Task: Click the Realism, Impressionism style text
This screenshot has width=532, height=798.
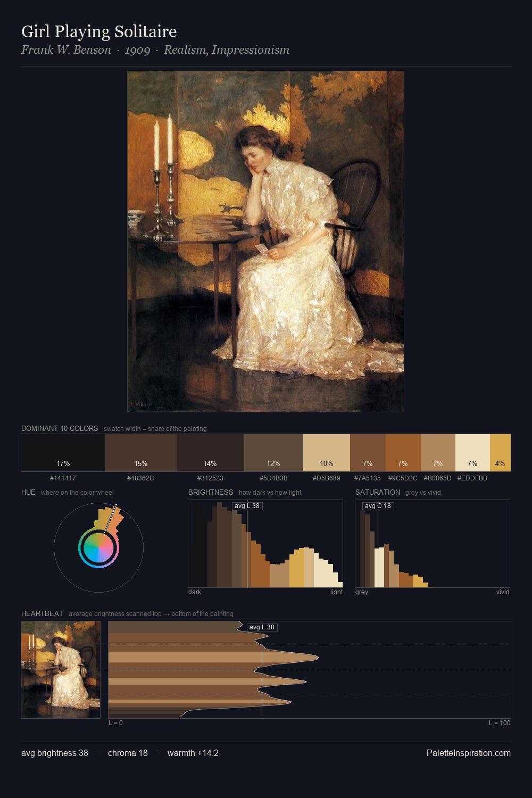Action: 227,50
